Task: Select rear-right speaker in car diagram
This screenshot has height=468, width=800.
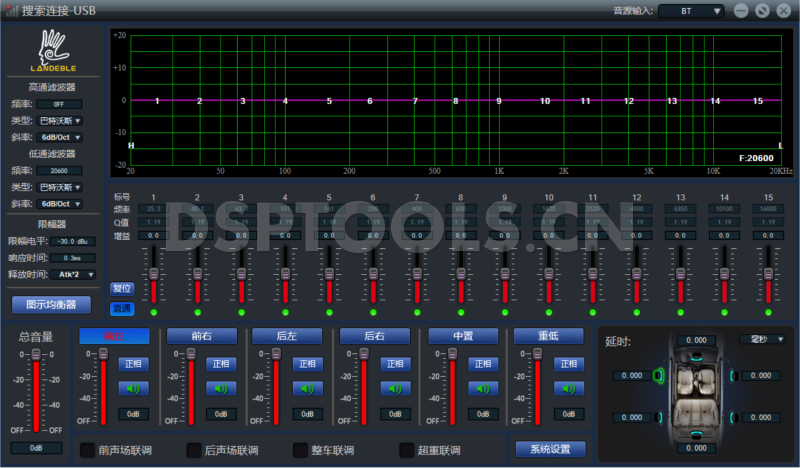Action: pos(733,417)
